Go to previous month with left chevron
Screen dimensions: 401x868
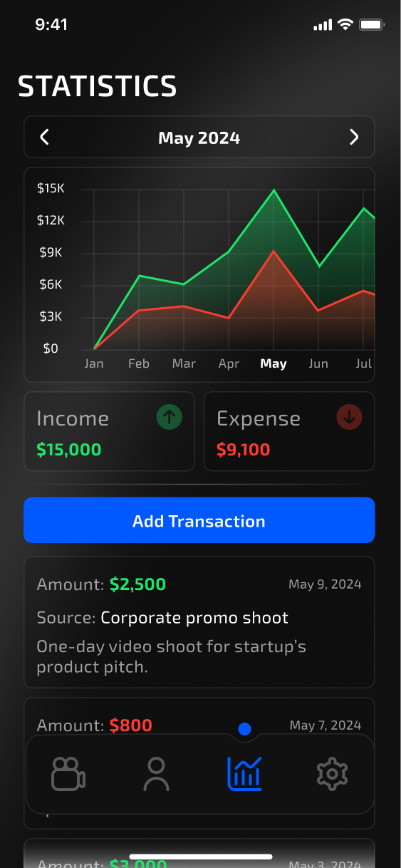tap(44, 137)
